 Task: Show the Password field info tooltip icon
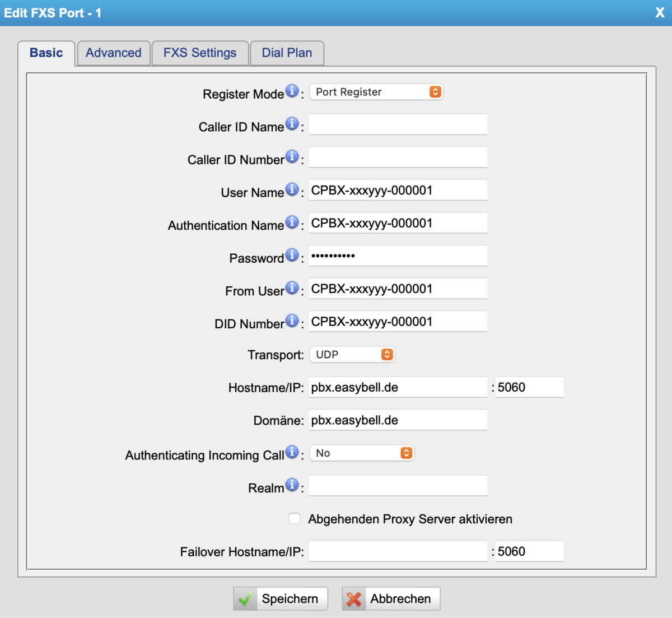(x=292, y=255)
